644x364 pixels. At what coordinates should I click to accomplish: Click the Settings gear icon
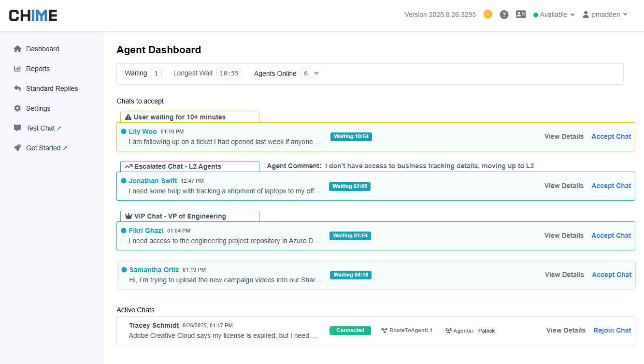click(x=18, y=108)
